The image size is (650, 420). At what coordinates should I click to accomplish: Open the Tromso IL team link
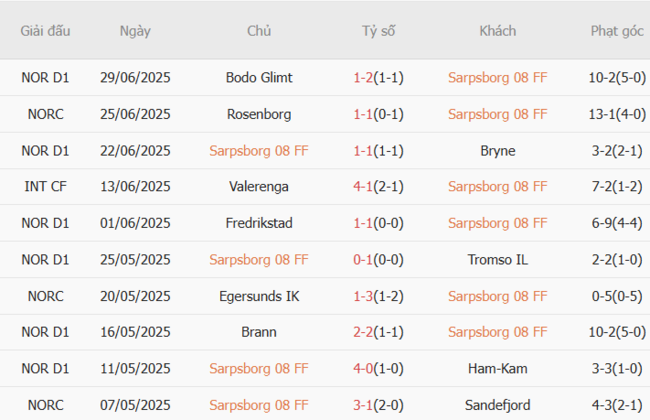(497, 259)
